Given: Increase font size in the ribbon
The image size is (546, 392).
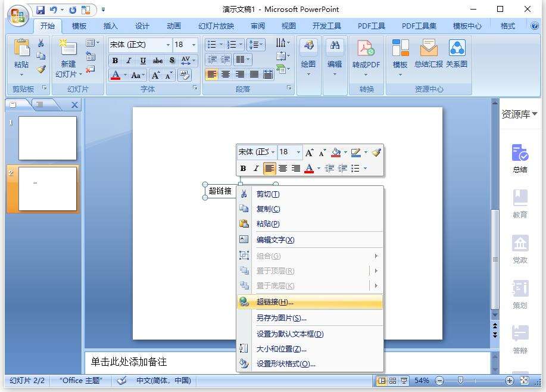Looking at the screenshot, I should [155, 75].
